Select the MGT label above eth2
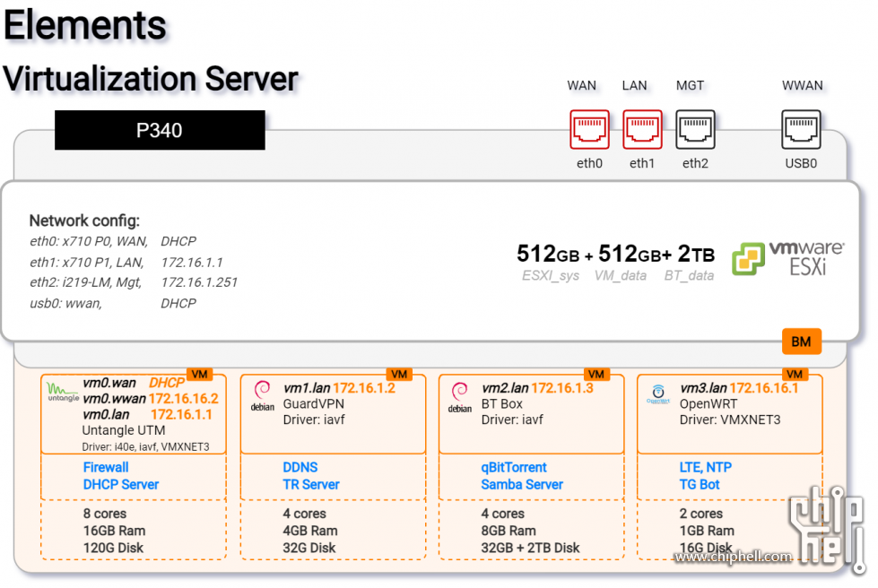The width and height of the screenshot is (878, 588). (x=690, y=85)
